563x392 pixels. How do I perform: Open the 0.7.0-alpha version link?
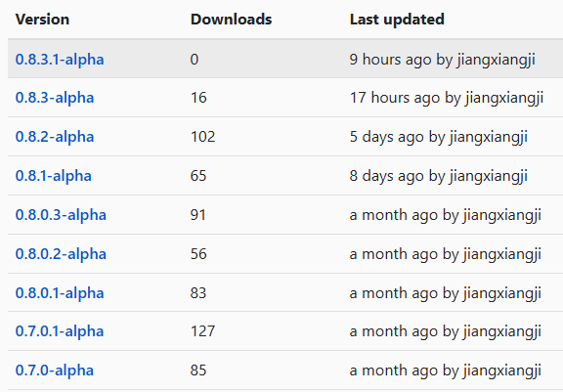pyautogui.click(x=55, y=370)
